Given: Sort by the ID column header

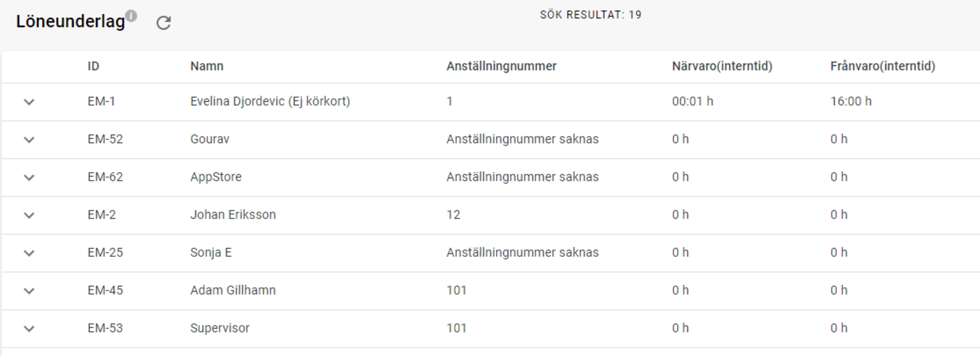Looking at the screenshot, I should point(93,66).
